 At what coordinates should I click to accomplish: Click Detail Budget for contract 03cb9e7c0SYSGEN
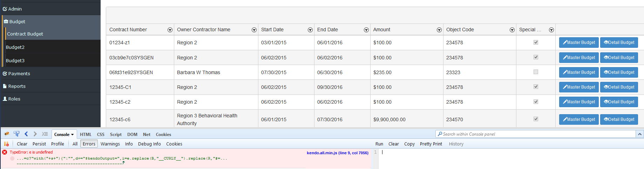619,58
